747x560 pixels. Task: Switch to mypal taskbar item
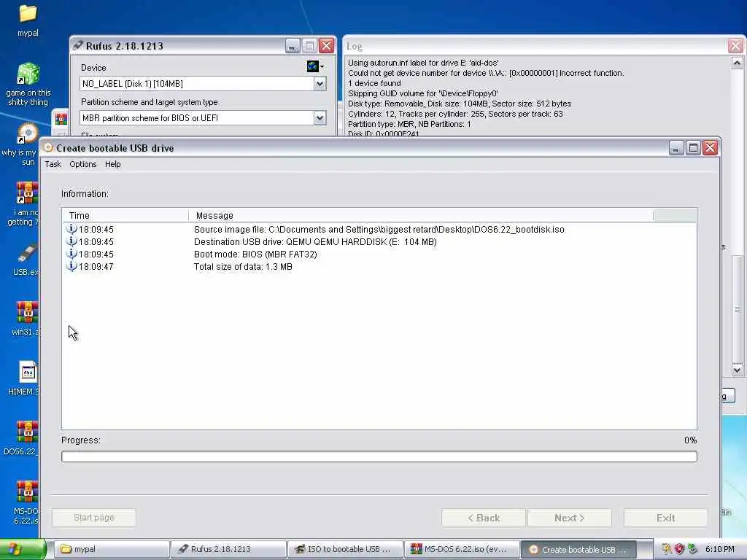(112, 549)
